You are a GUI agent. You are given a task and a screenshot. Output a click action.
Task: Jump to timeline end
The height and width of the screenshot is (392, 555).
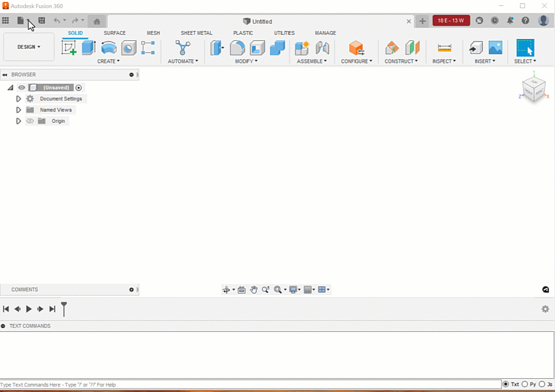coord(52,309)
